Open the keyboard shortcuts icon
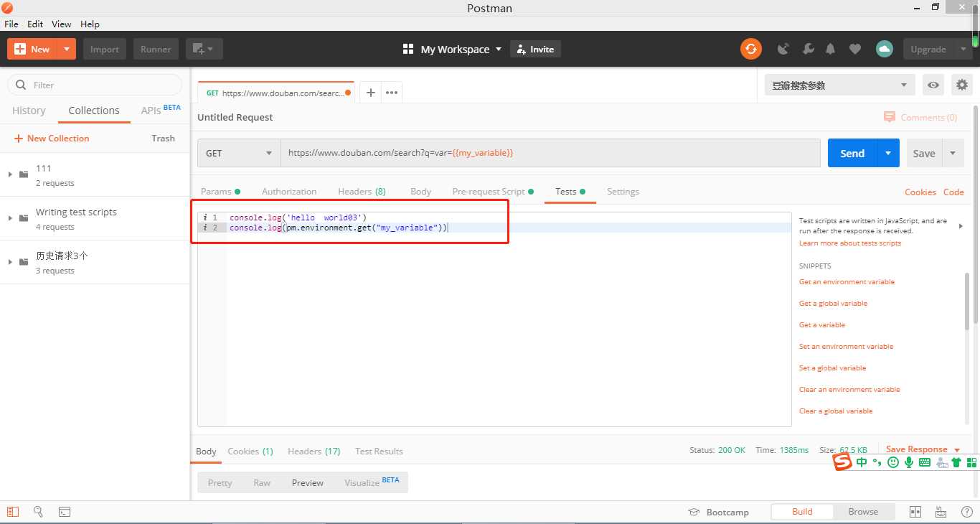980x524 pixels. (x=941, y=512)
